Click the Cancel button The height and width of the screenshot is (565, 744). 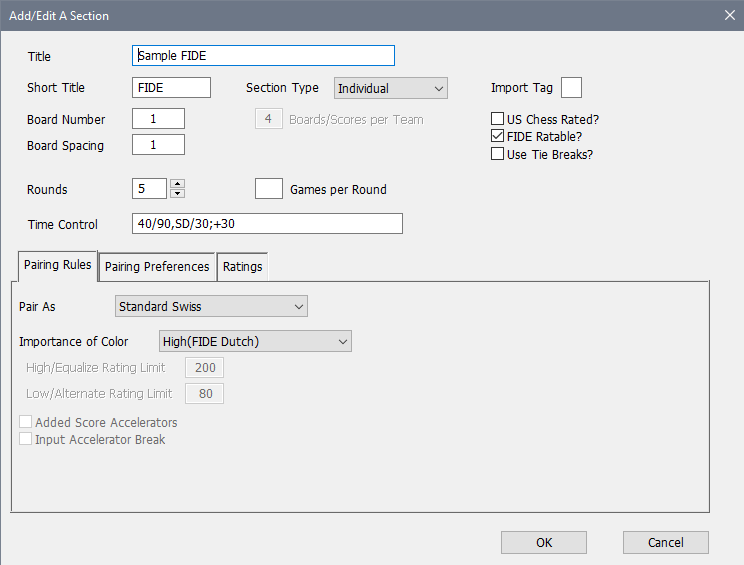pyautogui.click(x=665, y=542)
